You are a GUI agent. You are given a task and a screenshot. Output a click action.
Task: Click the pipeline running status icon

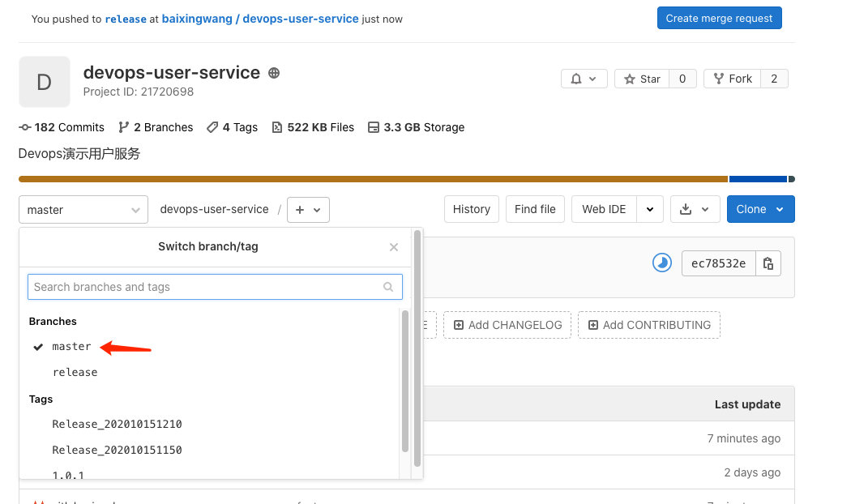(662, 263)
